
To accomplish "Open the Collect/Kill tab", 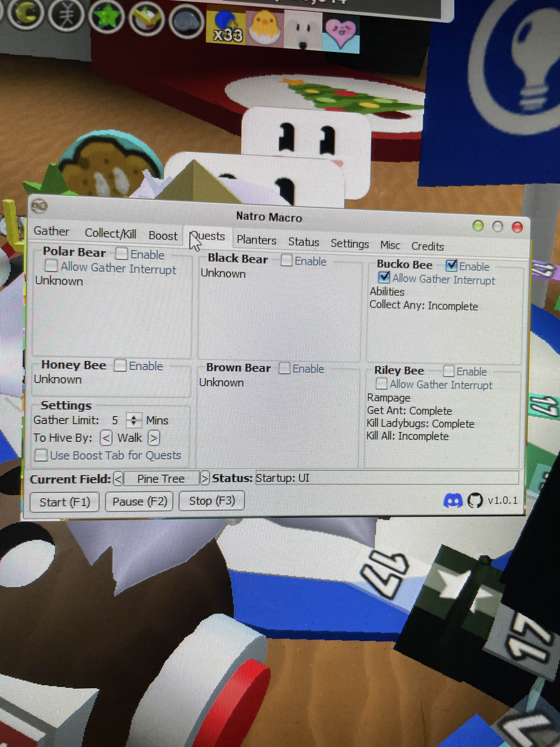I will [x=110, y=233].
